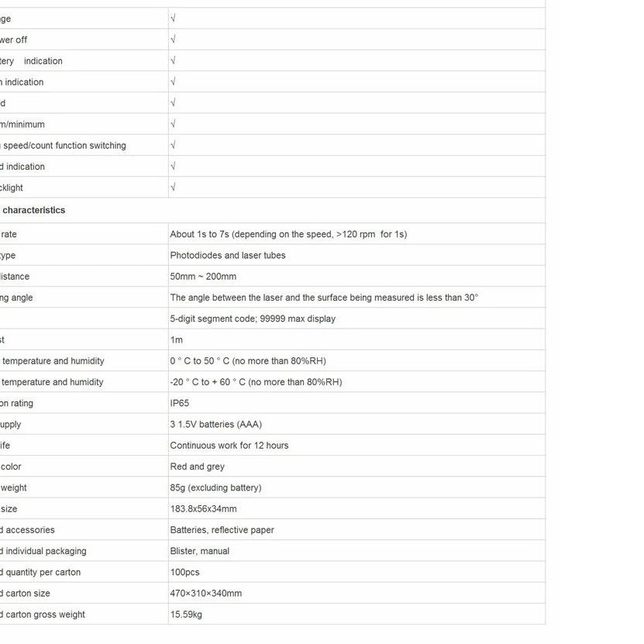Click the "183.8x56x34mm" size value
Image resolution: width=644 pixels, height=644 pixels.
click(203, 509)
